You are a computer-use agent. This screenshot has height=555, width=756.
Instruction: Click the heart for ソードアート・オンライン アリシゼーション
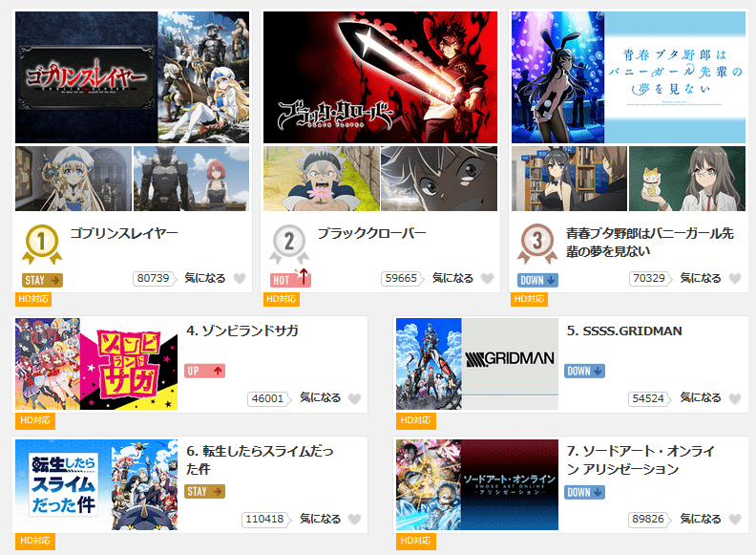point(735,520)
